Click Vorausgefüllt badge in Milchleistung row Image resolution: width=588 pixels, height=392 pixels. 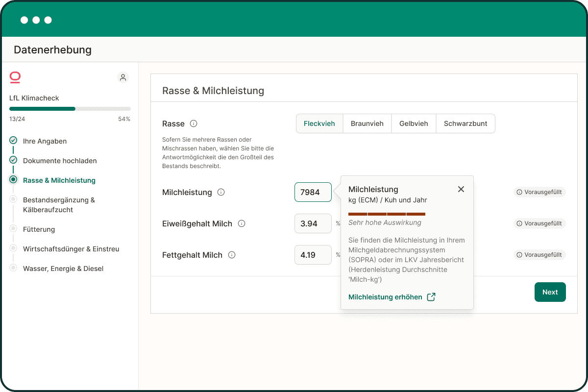click(x=539, y=192)
